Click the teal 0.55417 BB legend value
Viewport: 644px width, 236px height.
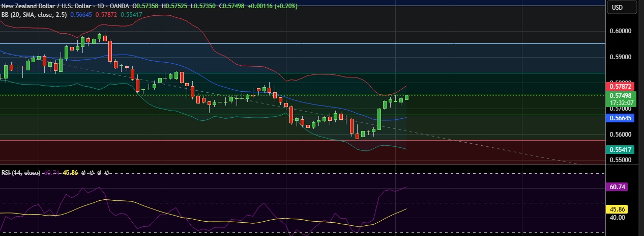[x=132, y=14]
